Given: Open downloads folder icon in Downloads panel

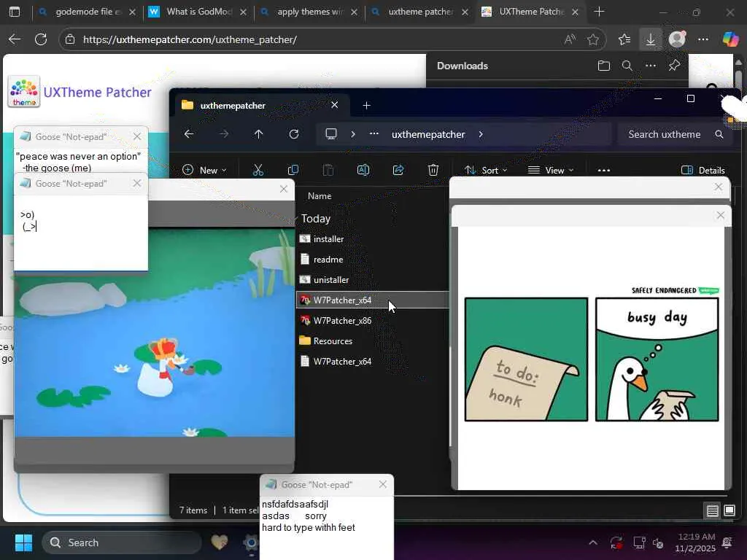Looking at the screenshot, I should point(603,66).
